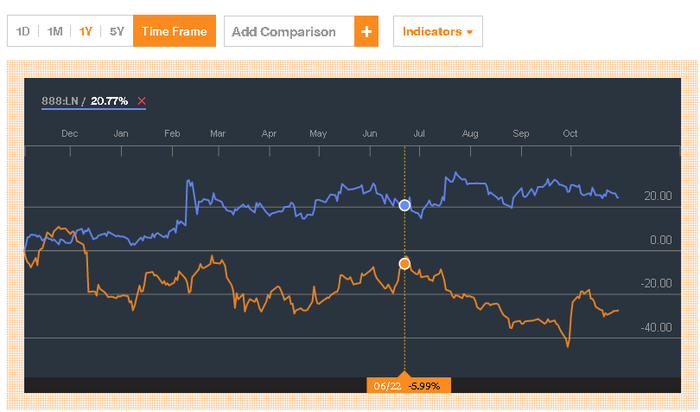Screen dimensions: 700x412
Task: Select the 1D time range
Action: (x=23, y=31)
